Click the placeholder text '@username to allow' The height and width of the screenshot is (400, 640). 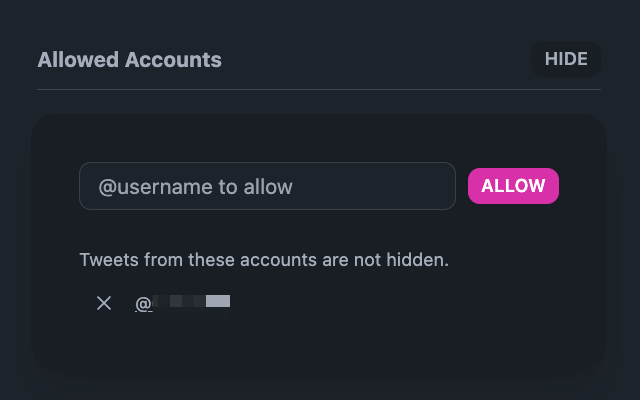pyautogui.click(x=196, y=187)
